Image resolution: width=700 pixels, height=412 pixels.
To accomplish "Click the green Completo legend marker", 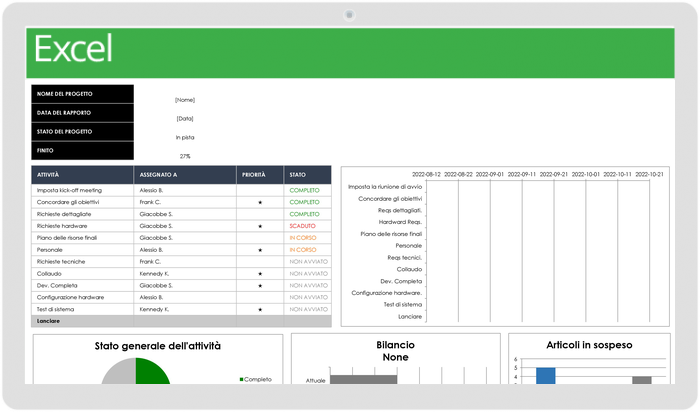I will 242,379.
